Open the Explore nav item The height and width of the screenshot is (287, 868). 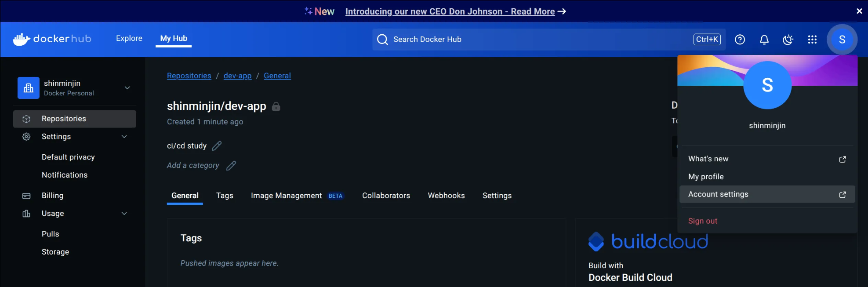pyautogui.click(x=129, y=38)
